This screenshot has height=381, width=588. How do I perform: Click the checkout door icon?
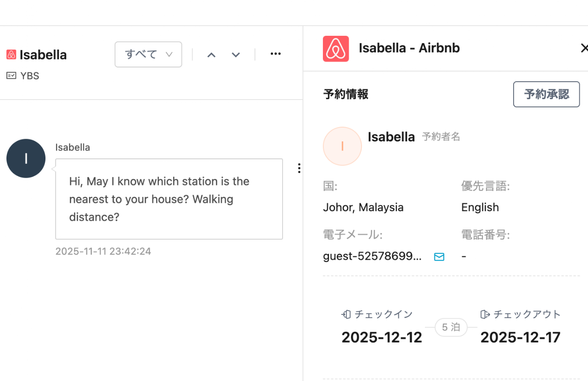(x=485, y=314)
